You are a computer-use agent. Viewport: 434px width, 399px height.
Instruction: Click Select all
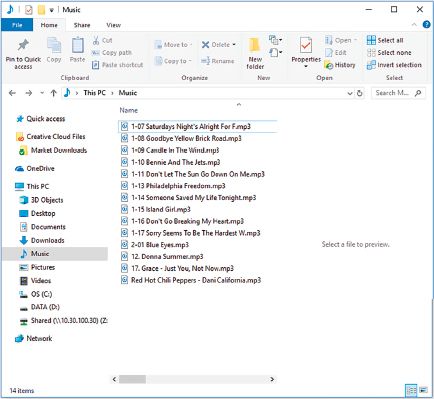385,40
